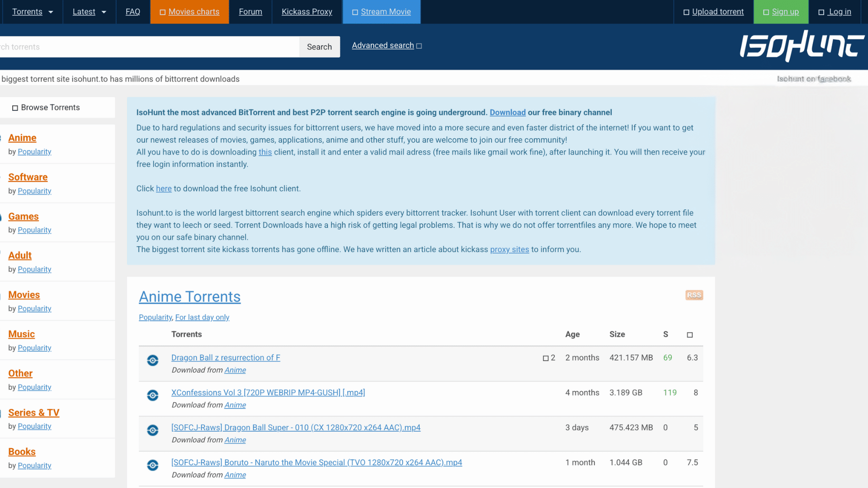Open Advanced search link

pos(383,46)
